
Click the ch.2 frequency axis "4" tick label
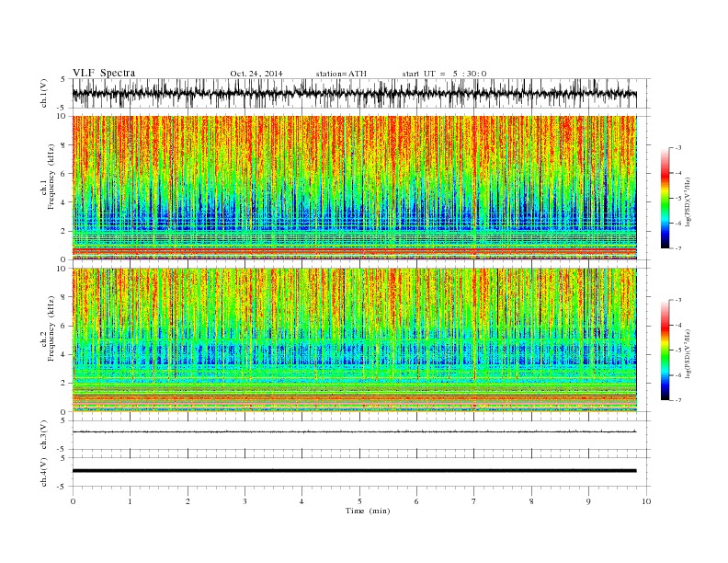64,355
